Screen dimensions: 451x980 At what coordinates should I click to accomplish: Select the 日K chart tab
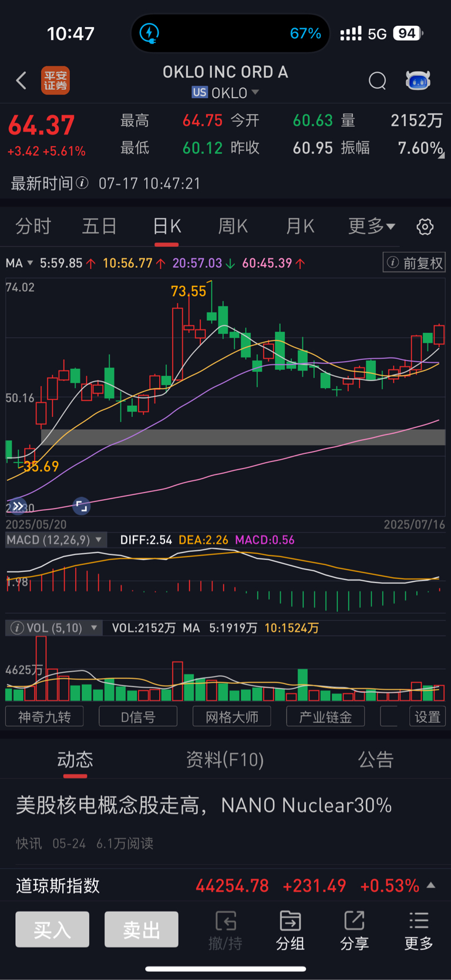click(167, 226)
